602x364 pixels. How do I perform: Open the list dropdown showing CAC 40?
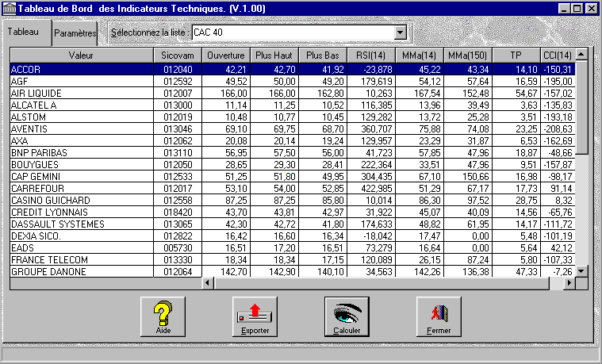401,33
